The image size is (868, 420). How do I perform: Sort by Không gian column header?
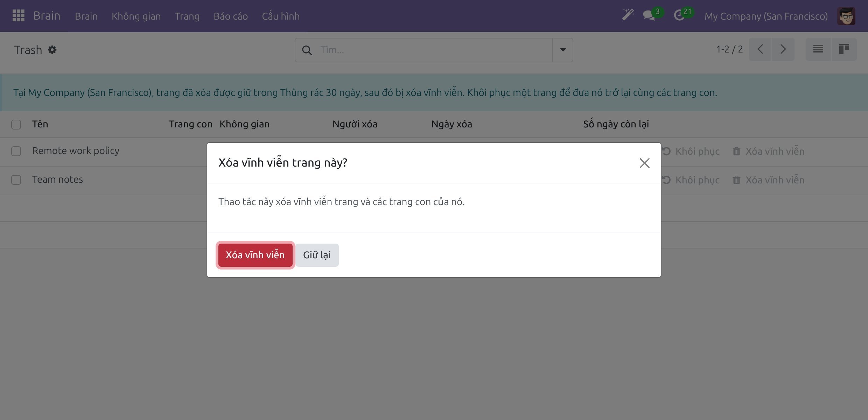[x=244, y=124]
